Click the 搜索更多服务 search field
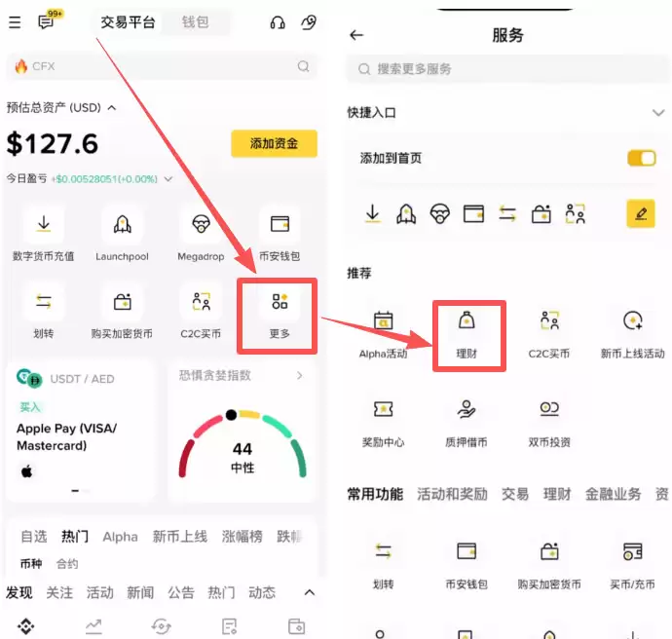The height and width of the screenshot is (639, 672). click(506, 69)
